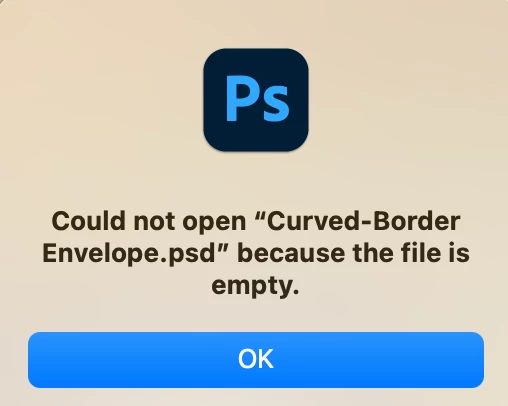Click the blank dialog area beside Ps icon

(x=100, y=100)
